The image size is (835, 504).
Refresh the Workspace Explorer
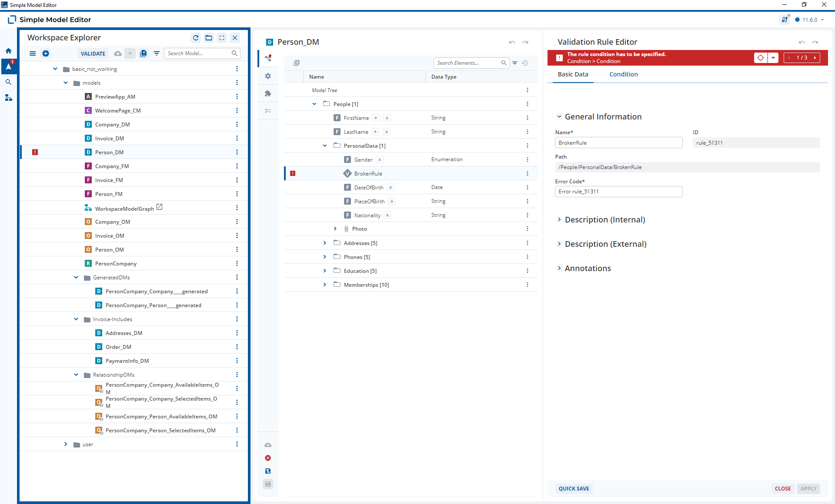196,38
